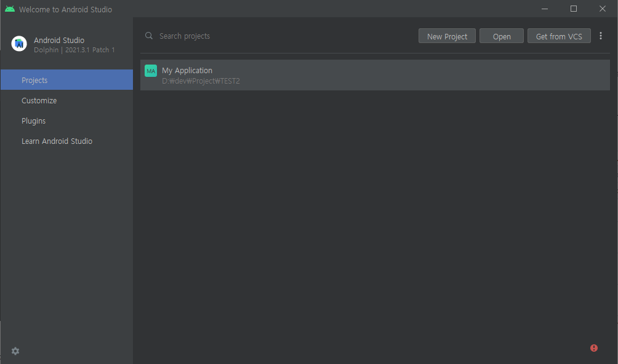Click the MA project icon for My Application

tap(151, 71)
